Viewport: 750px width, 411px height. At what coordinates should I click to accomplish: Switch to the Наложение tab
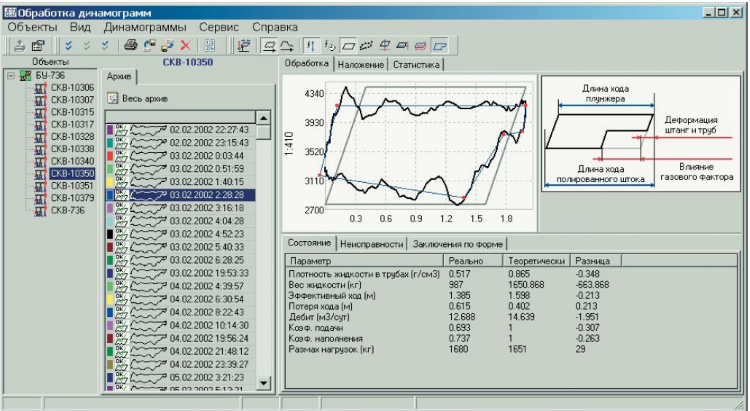[x=361, y=65]
